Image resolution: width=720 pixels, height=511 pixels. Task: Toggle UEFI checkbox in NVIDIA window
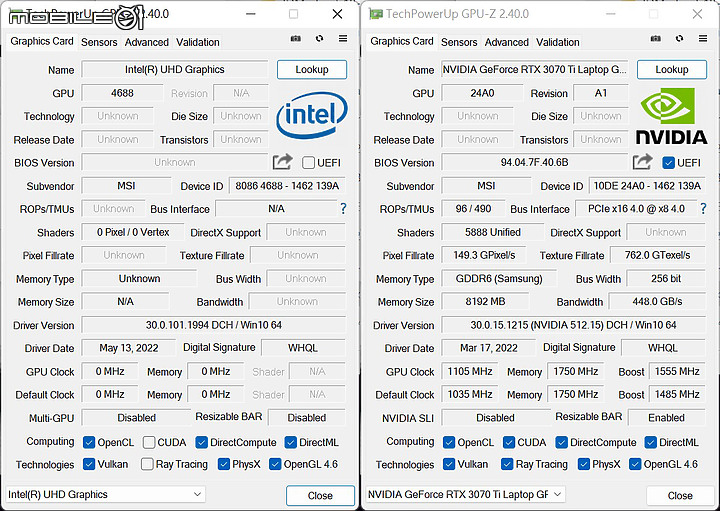tap(669, 163)
